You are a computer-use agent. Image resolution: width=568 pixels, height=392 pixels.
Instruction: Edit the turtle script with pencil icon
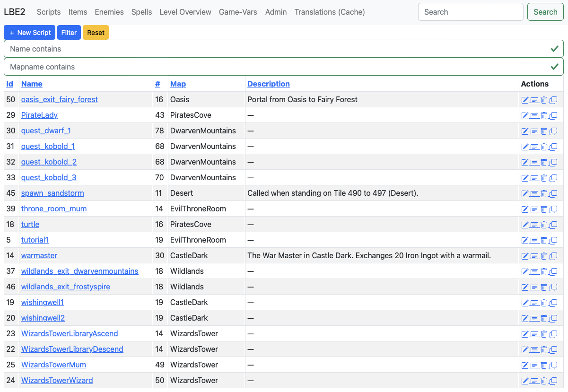(525, 225)
